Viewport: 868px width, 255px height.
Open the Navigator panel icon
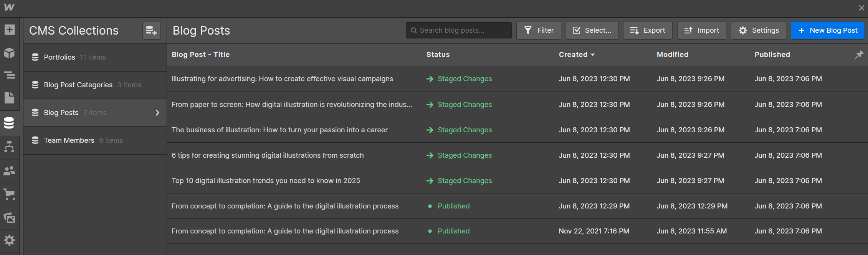(9, 75)
